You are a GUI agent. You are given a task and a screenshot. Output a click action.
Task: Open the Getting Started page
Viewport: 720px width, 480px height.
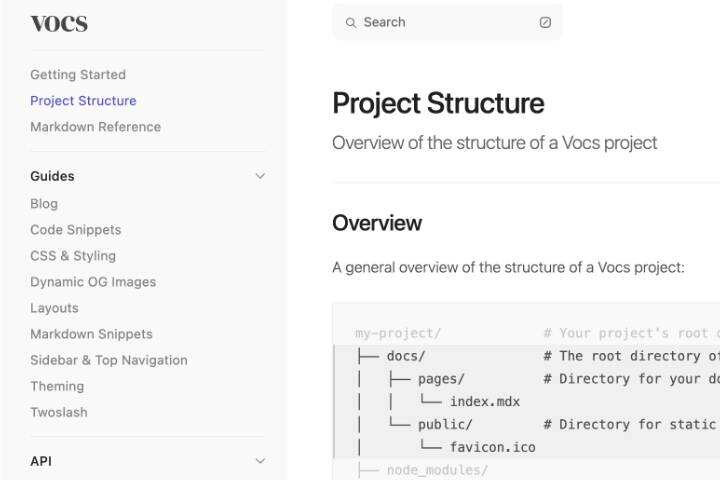78,75
